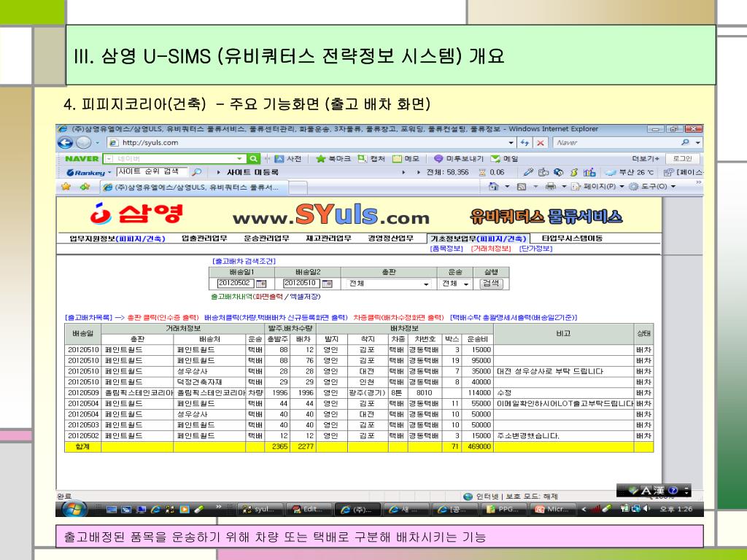
Task: Click the browser Back arrow button
Action: [x=66, y=142]
